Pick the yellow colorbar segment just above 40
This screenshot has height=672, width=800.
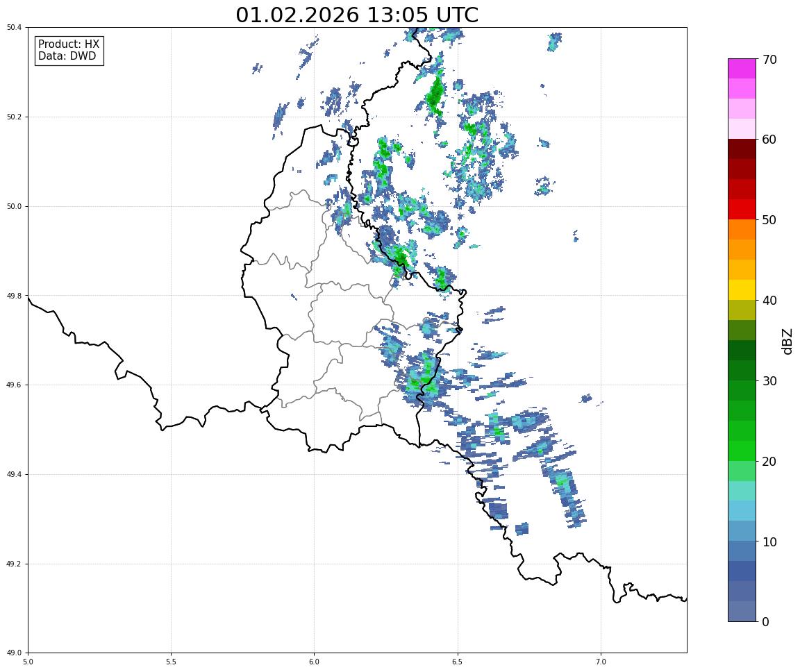[742, 290]
